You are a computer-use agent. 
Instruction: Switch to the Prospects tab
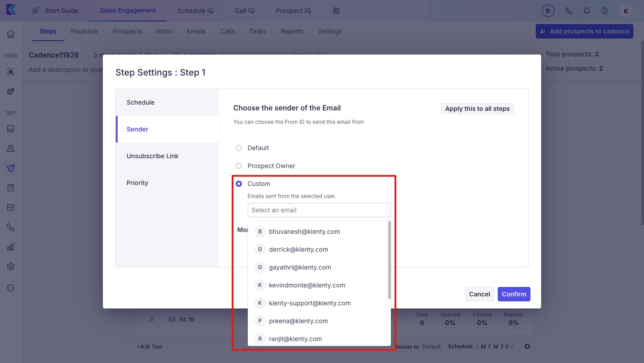(127, 31)
